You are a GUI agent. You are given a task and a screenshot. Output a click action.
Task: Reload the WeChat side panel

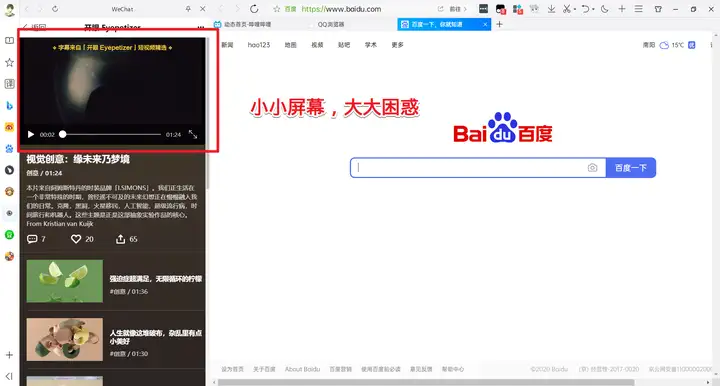coord(55,9)
